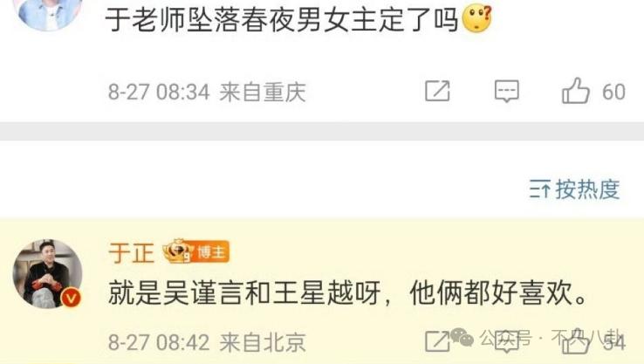Tap the forward icon on 于正's reply
644x364 pixels.
(437, 341)
